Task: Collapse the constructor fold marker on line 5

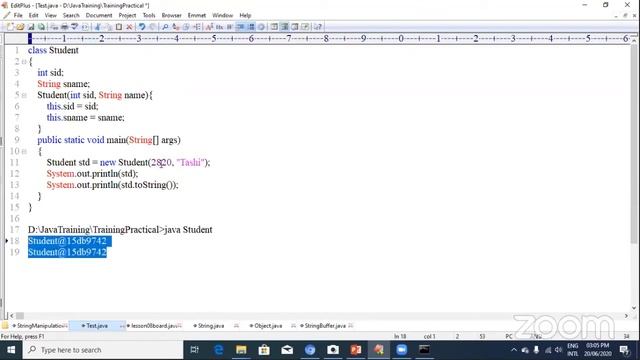Action: (x=24, y=95)
